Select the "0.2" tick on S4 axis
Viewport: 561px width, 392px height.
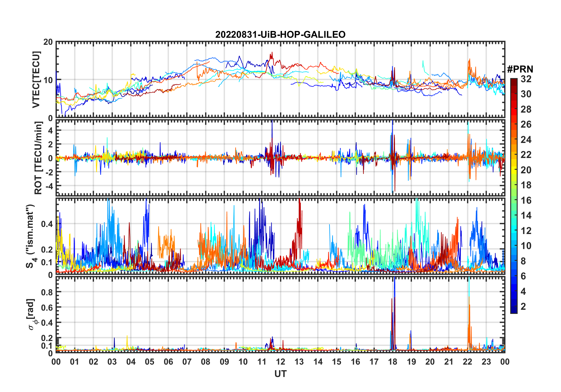(x=47, y=249)
